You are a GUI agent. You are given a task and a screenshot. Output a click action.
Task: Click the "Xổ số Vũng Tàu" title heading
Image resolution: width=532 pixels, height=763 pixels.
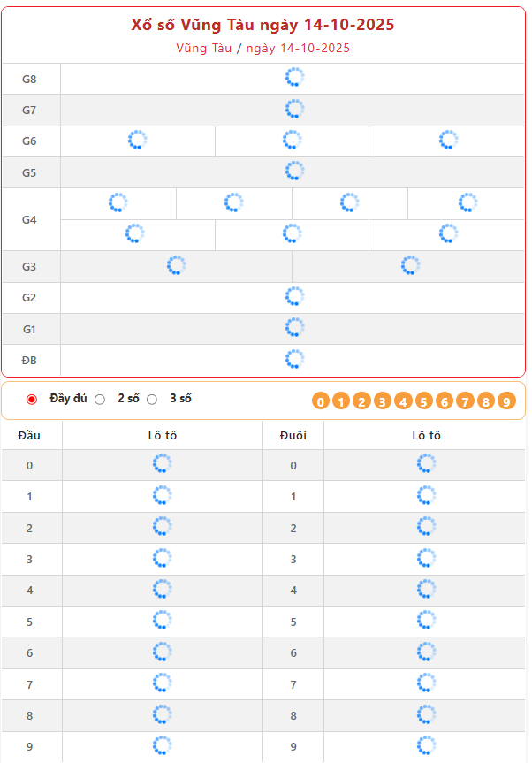(263, 25)
